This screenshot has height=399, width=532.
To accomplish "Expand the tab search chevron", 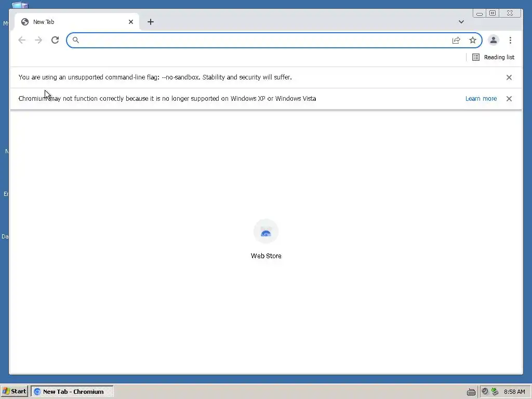I will tap(461, 22).
